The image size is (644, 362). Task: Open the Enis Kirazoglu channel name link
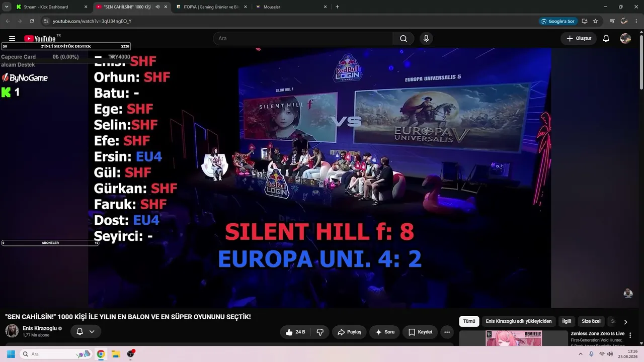pyautogui.click(x=40, y=328)
